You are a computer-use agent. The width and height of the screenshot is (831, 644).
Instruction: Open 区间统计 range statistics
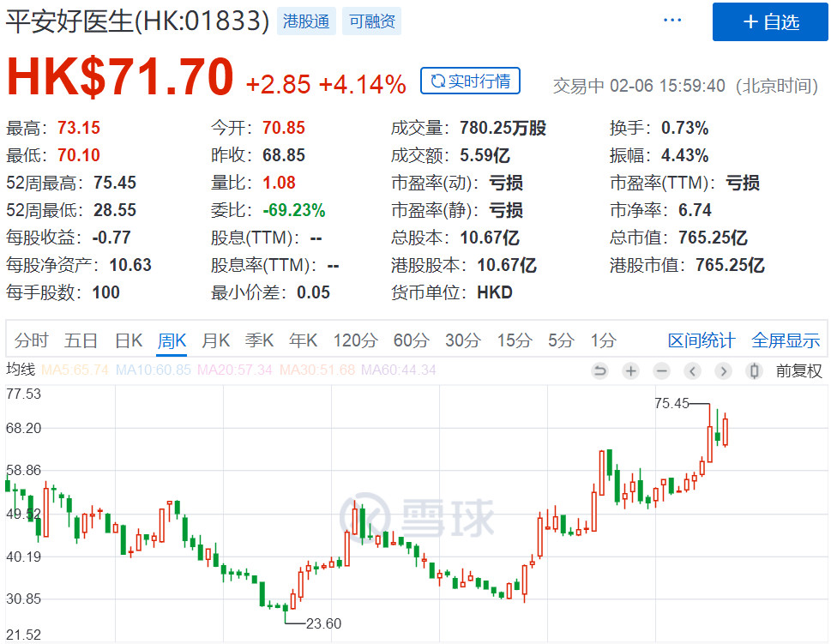pos(702,340)
